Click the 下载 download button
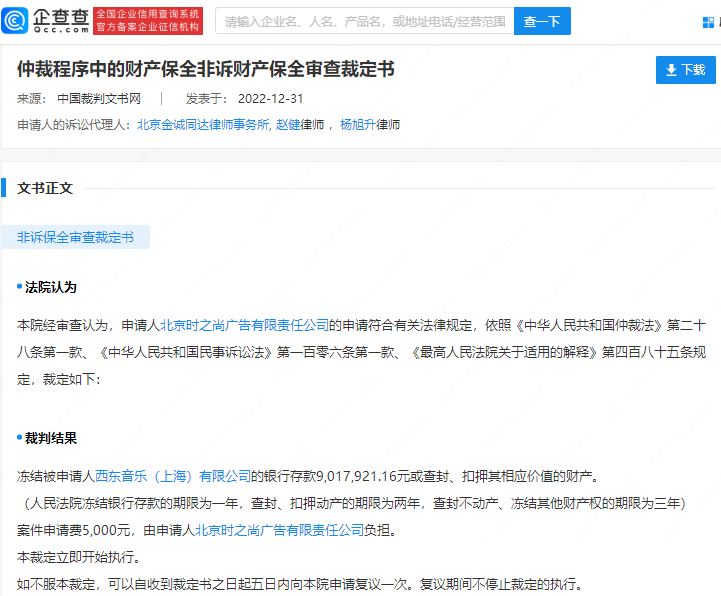Screen dimensions: 721x596 tap(686, 70)
